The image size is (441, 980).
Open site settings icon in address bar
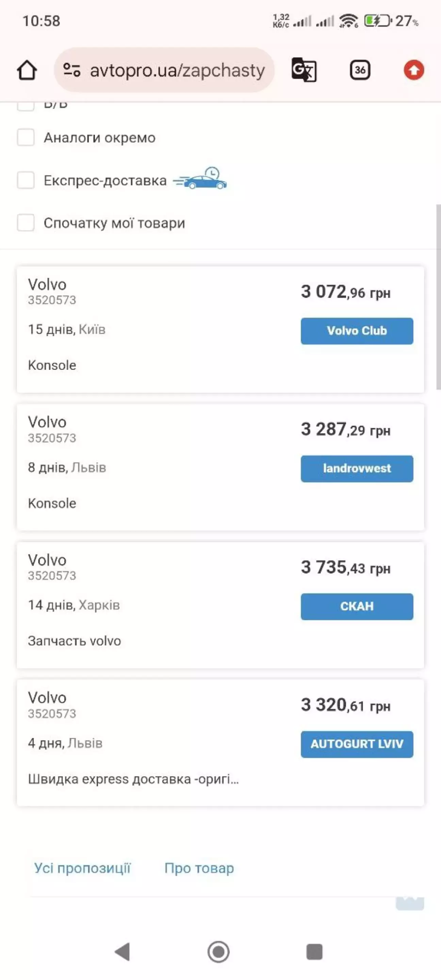click(71, 70)
